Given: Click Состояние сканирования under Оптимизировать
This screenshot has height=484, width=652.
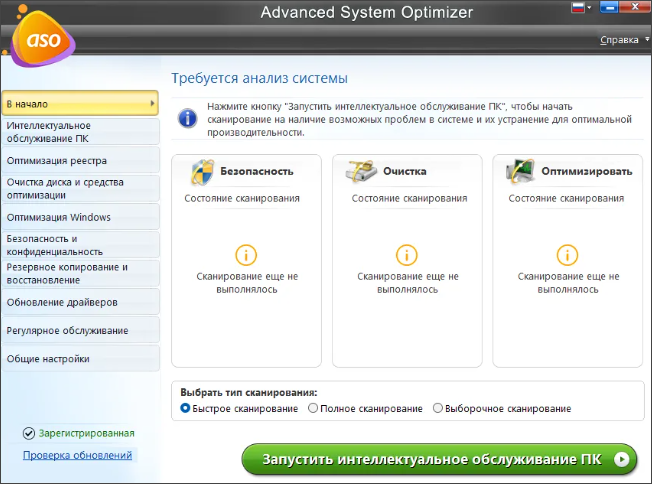Looking at the screenshot, I should pyautogui.click(x=566, y=198).
